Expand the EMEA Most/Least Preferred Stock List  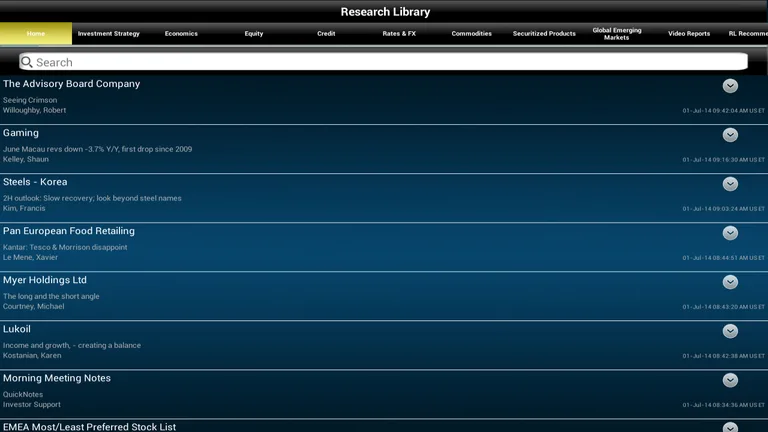[730, 427]
